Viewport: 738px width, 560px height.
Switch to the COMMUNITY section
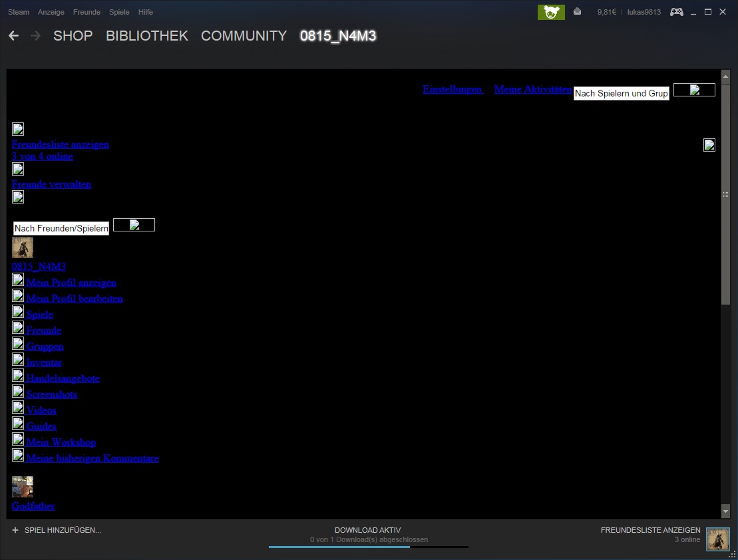tap(244, 36)
